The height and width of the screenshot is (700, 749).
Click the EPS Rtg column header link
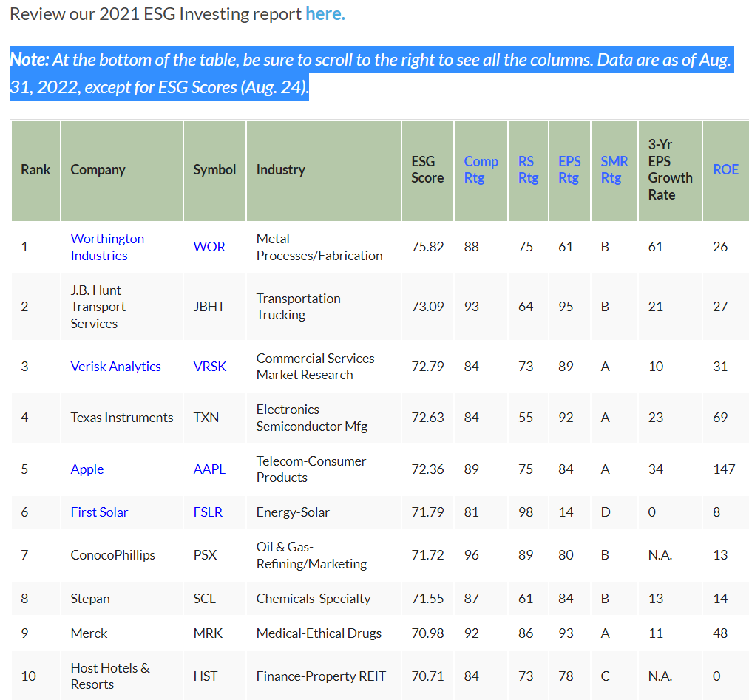click(x=569, y=169)
